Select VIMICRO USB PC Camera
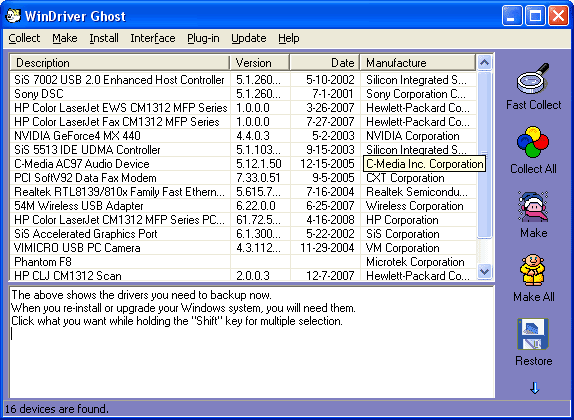Viewport: 574px width, 420px height. tap(243, 248)
